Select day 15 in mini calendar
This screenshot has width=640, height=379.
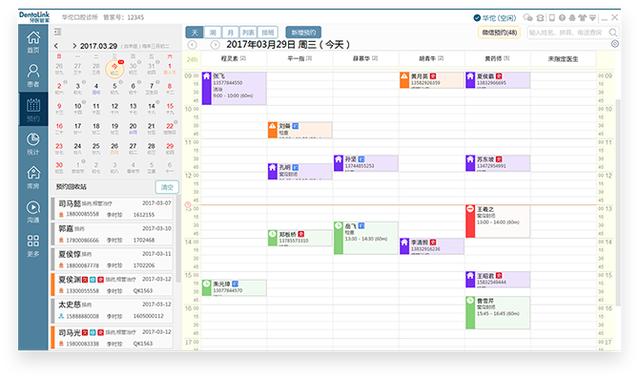coord(170,108)
